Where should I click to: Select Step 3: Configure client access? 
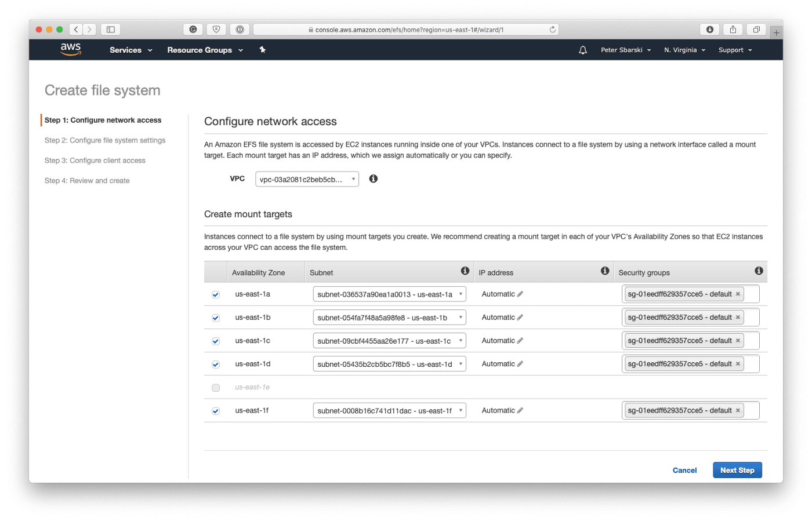[x=95, y=161]
